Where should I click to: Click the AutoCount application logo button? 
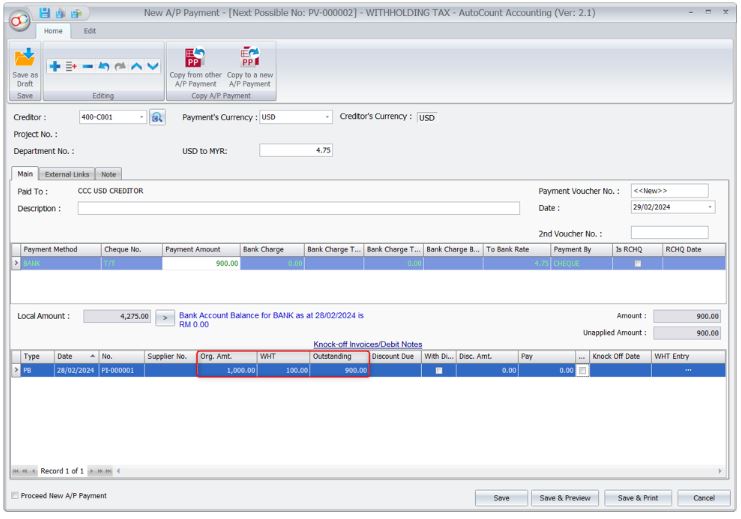click(x=19, y=20)
